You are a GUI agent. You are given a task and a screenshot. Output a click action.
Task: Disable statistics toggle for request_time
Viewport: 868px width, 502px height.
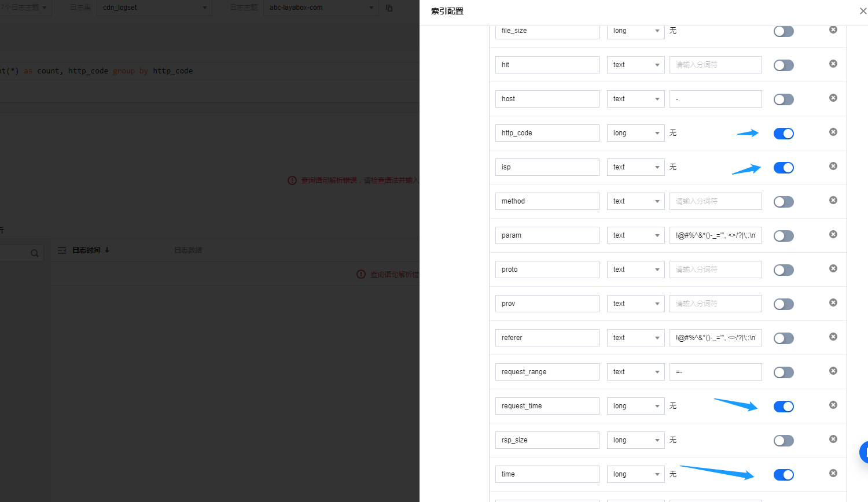point(784,407)
